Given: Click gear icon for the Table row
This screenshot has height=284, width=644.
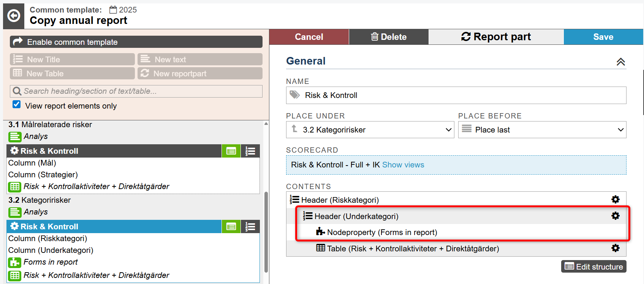Looking at the screenshot, I should [615, 248].
